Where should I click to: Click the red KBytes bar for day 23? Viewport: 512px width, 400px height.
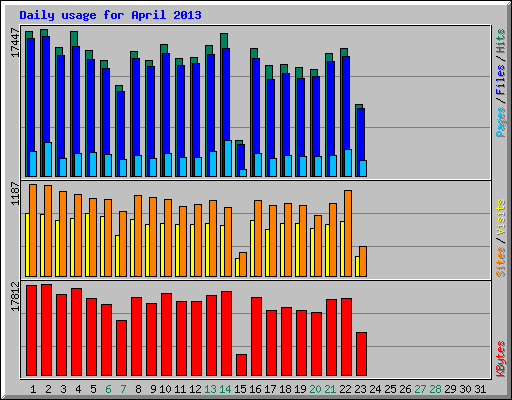pyautogui.click(x=362, y=354)
